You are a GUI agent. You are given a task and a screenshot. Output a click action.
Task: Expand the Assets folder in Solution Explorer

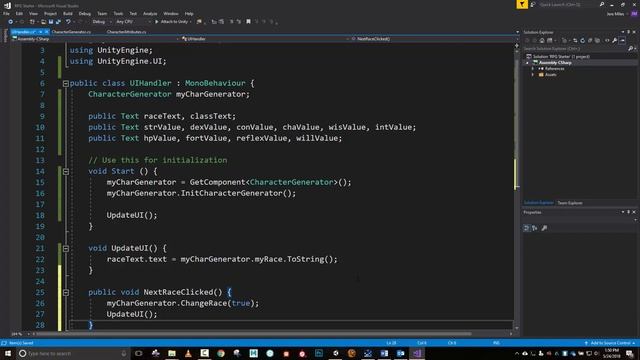tap(533, 75)
